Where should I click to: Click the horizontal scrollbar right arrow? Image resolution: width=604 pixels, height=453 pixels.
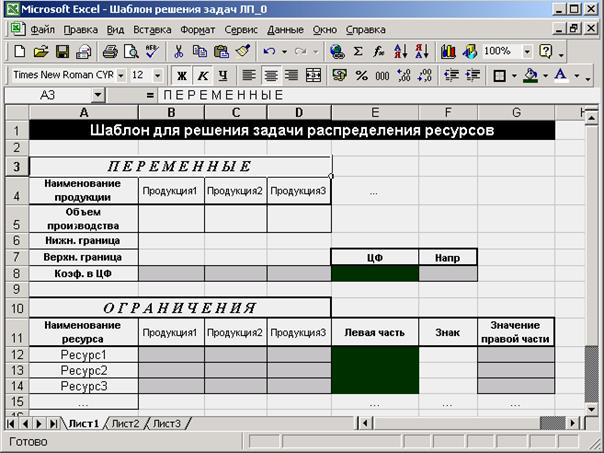tap(572, 424)
